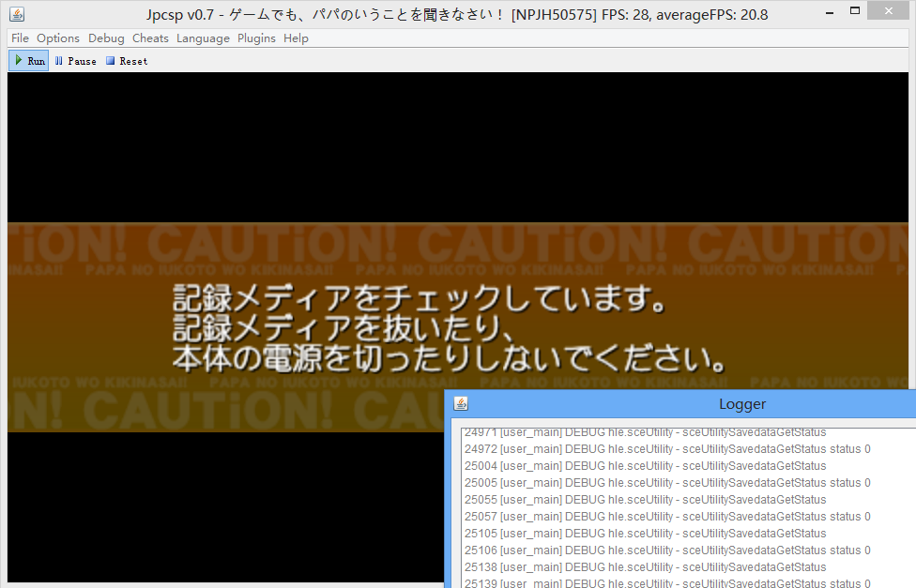Click the Java icon in Logger window
The height and width of the screenshot is (588, 916).
click(x=461, y=404)
